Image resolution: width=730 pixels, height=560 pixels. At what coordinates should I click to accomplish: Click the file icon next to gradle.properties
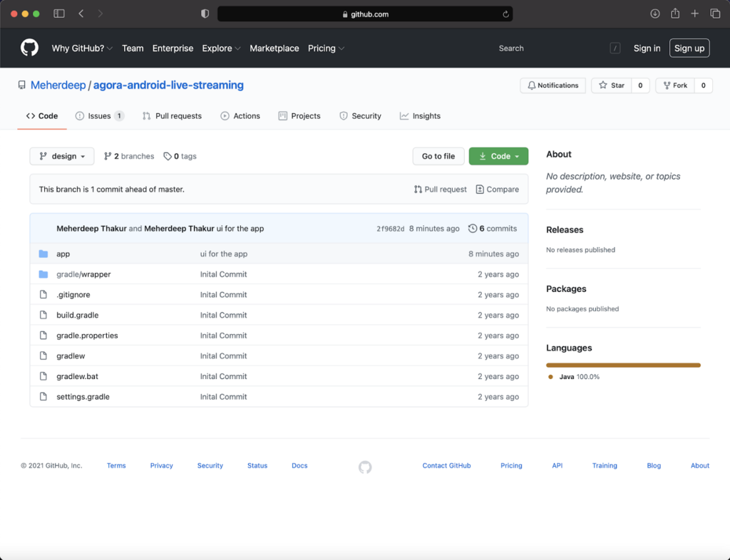pos(43,336)
